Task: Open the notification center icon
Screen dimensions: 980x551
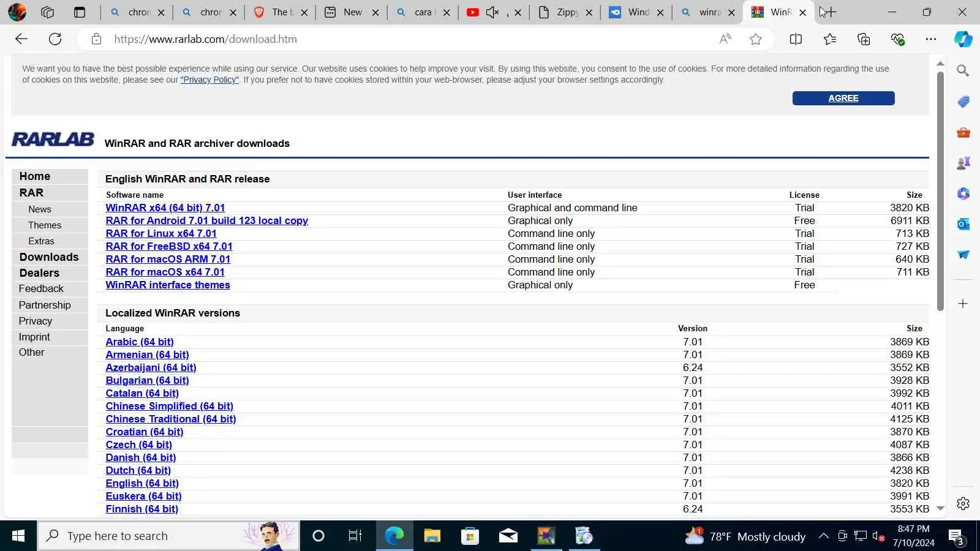Action: point(957,537)
